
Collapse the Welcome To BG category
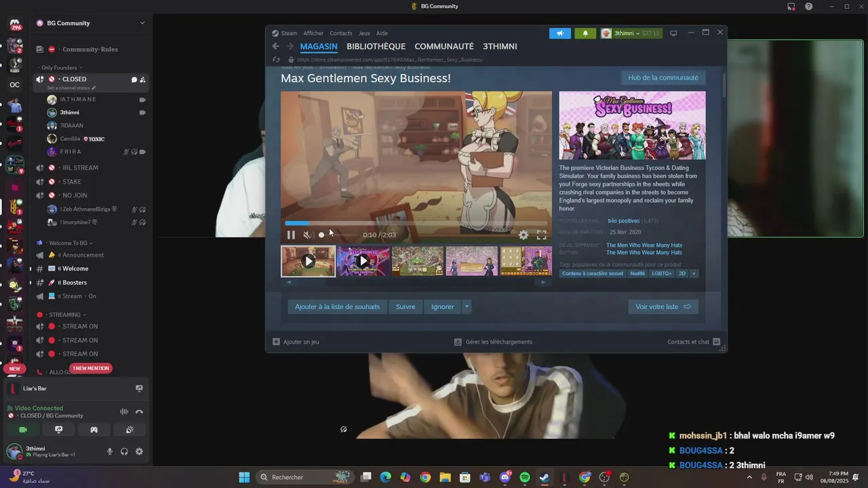[x=65, y=243]
